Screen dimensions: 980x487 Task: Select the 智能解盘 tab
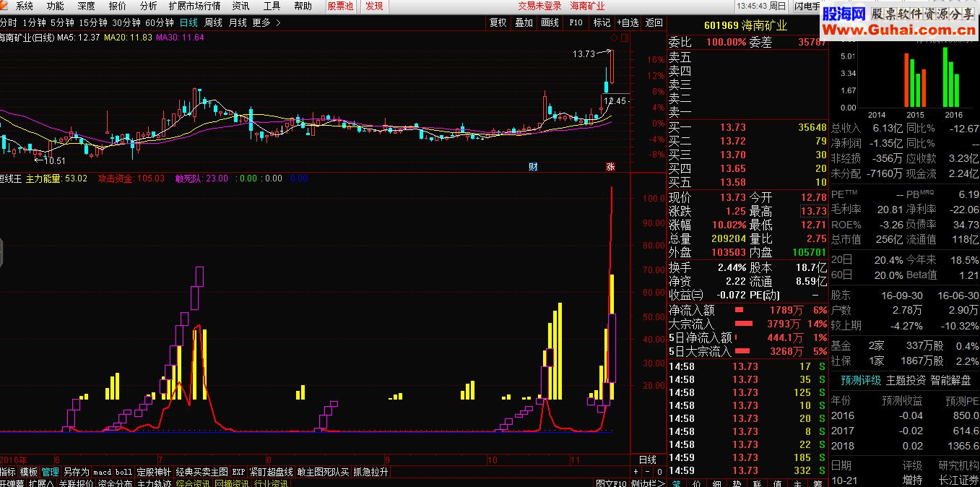tap(950, 379)
